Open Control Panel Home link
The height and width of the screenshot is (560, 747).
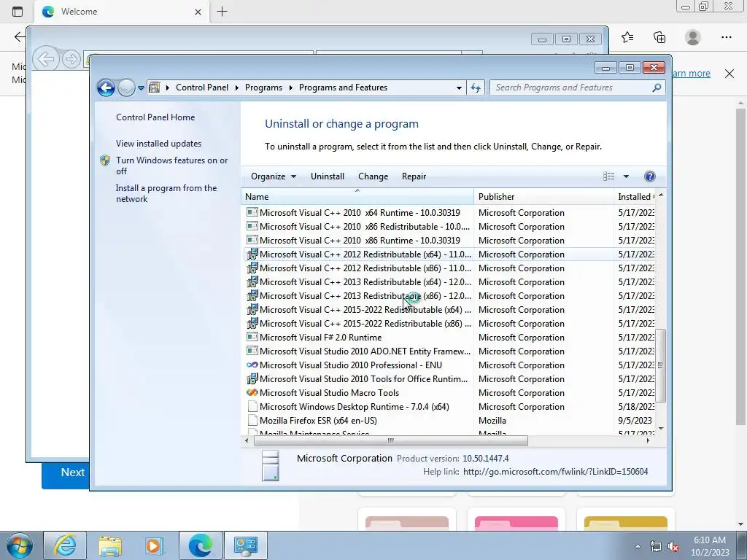pos(155,117)
